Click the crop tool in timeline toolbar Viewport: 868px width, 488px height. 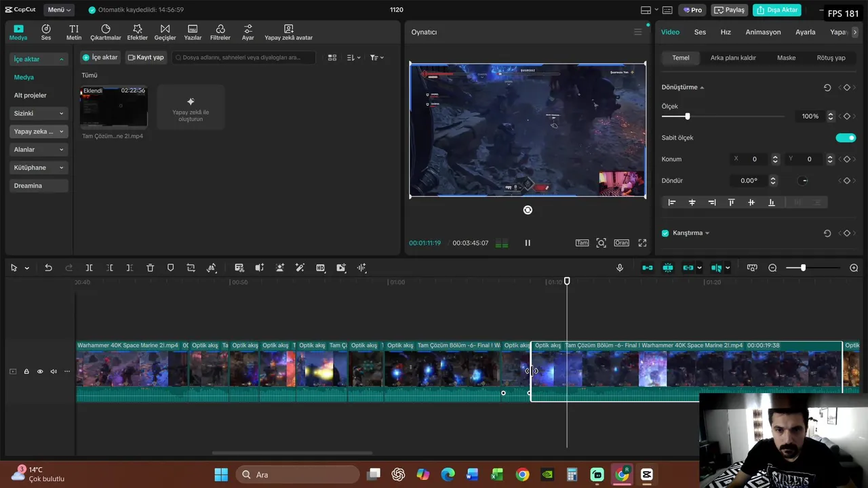click(191, 268)
